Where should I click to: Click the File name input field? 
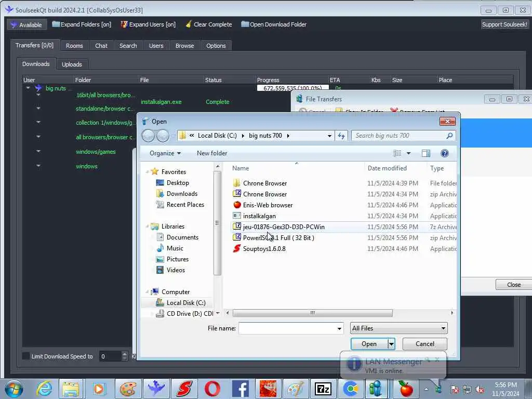click(288, 328)
